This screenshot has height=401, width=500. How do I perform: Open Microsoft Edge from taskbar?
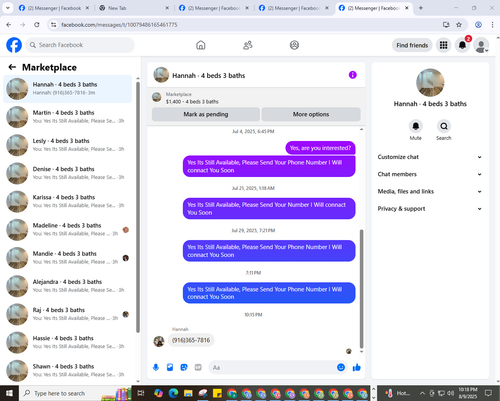point(173,393)
